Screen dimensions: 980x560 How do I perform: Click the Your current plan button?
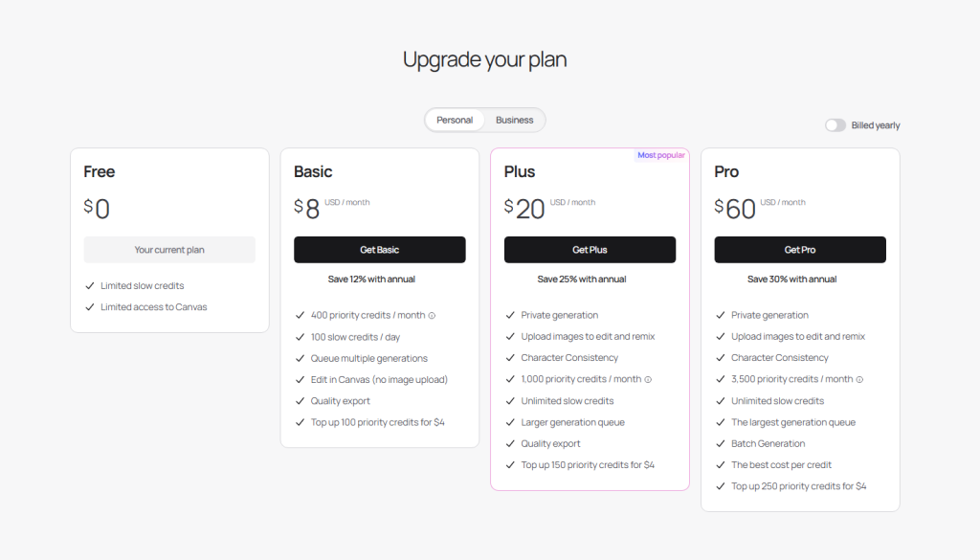pos(169,250)
